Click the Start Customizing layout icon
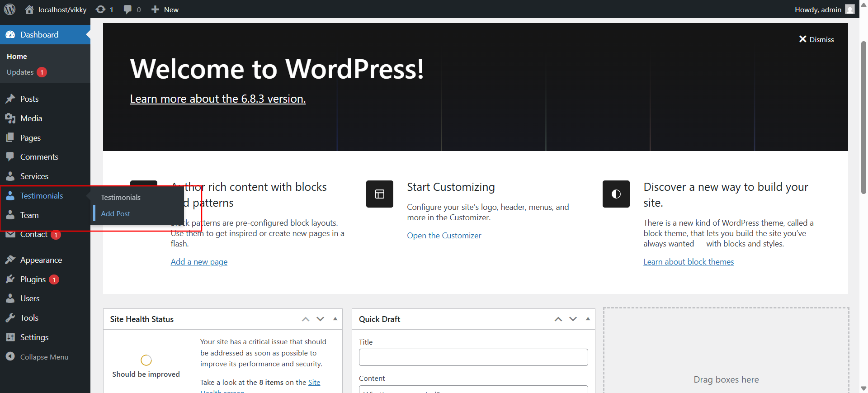Viewport: 868px width, 393px height. (380, 194)
